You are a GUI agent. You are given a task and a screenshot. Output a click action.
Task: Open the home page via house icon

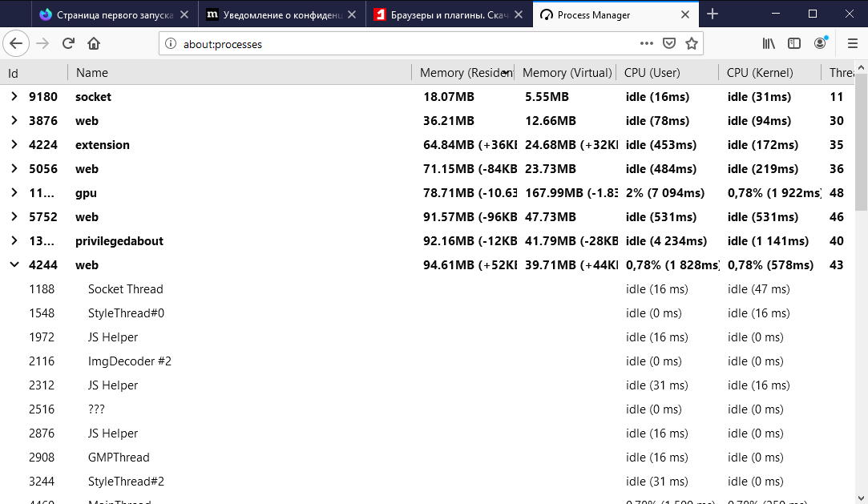coord(94,43)
